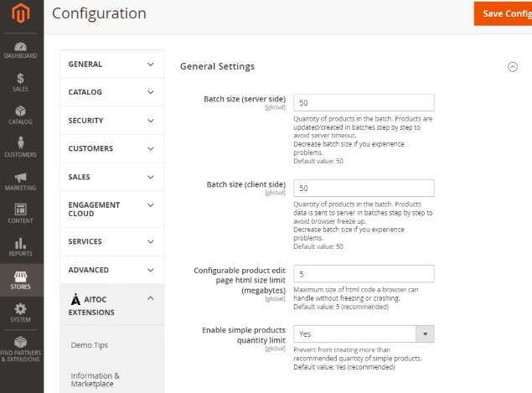Click the Magento logo icon

pyautogui.click(x=21, y=13)
